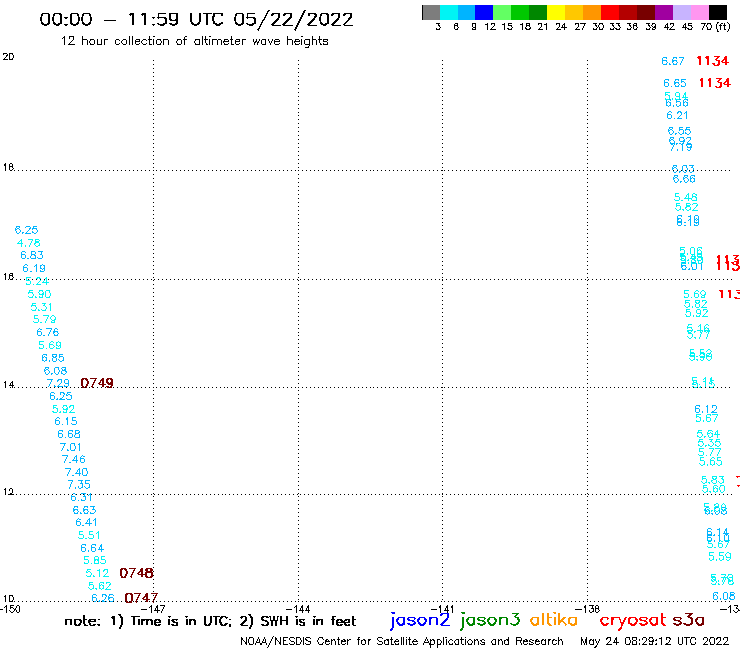Click the subtitle '12 hour collection of altimeter wave heights'
The image size is (740, 650).
pos(194,41)
